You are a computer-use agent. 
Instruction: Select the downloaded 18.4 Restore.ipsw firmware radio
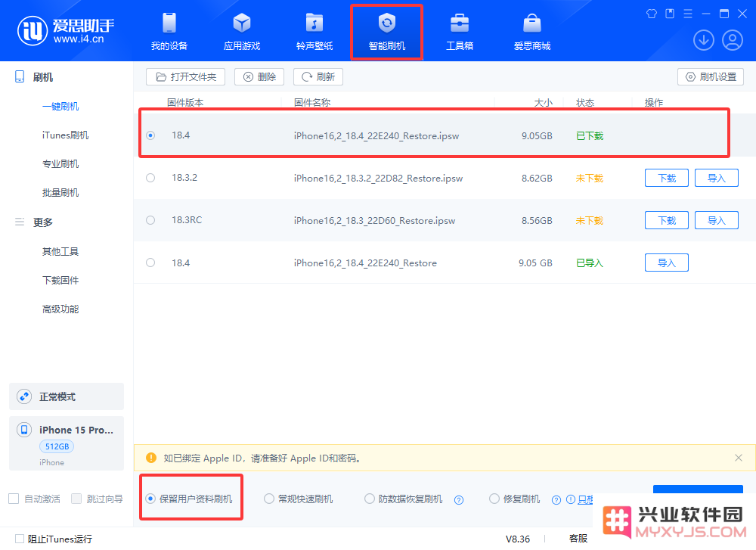coord(150,135)
